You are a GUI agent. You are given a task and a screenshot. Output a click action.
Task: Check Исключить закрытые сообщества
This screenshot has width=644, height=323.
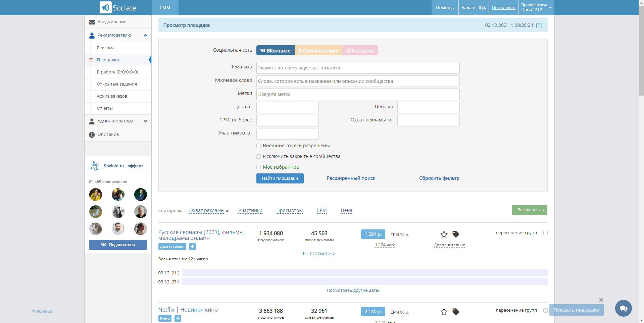(x=258, y=156)
